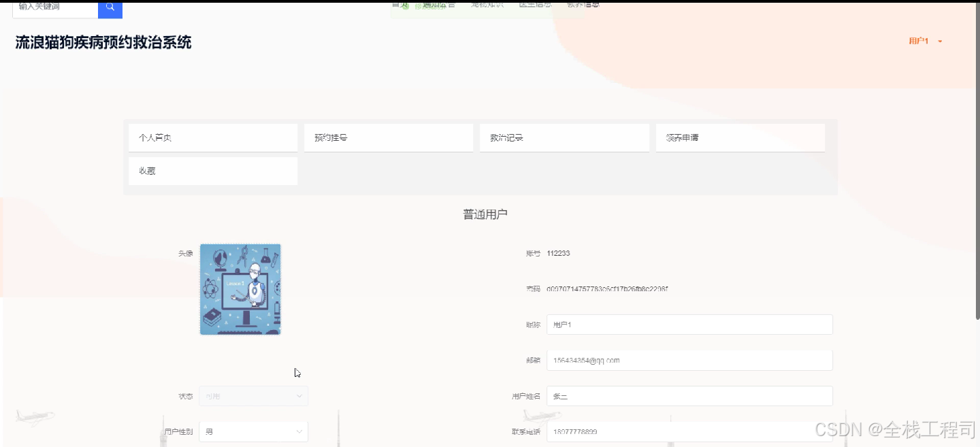Open the 个人首页 menu card

[x=213, y=137]
